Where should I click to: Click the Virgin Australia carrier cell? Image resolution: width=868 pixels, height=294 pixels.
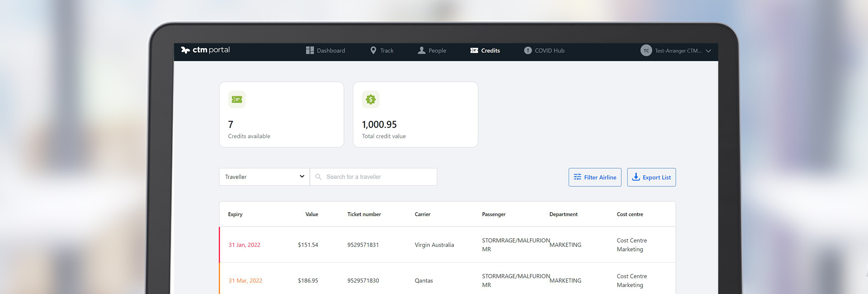tap(434, 245)
